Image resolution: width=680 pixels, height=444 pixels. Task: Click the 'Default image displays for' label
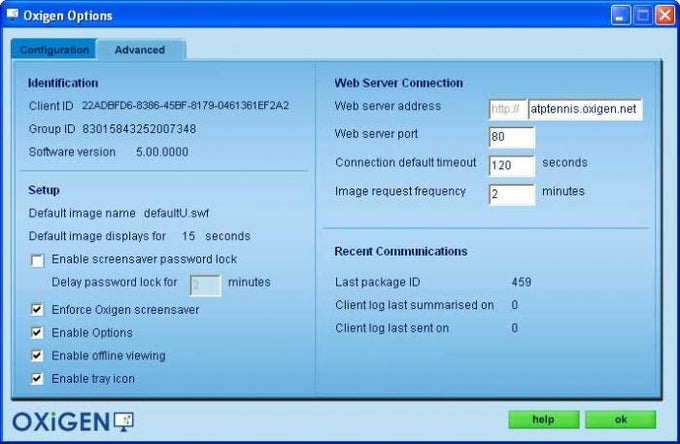97,236
